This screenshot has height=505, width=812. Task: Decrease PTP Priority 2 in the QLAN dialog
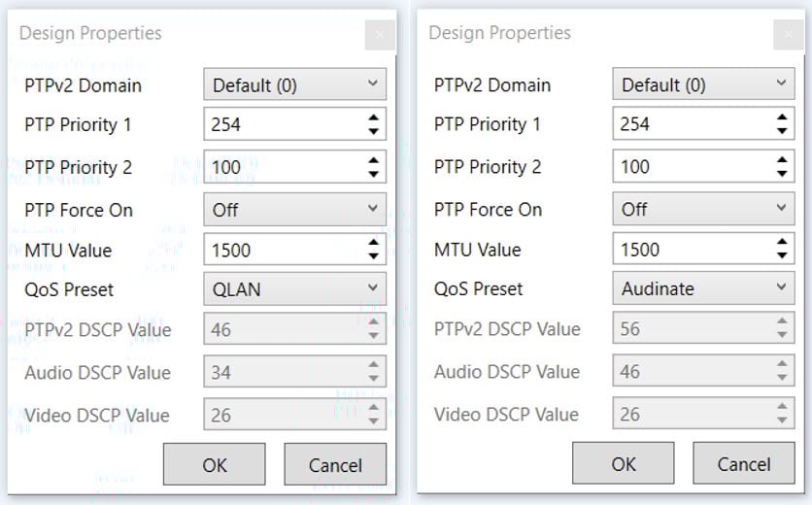click(373, 174)
